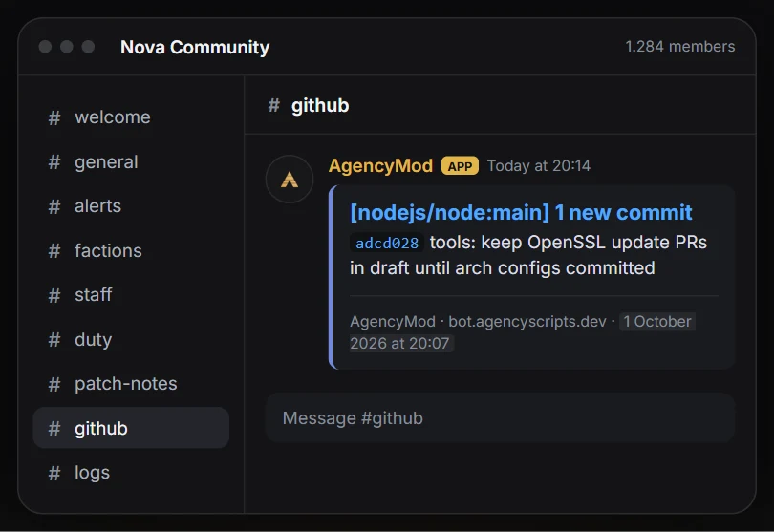774x532 pixels.
Task: View the patch-notes channel
Action: [131, 384]
